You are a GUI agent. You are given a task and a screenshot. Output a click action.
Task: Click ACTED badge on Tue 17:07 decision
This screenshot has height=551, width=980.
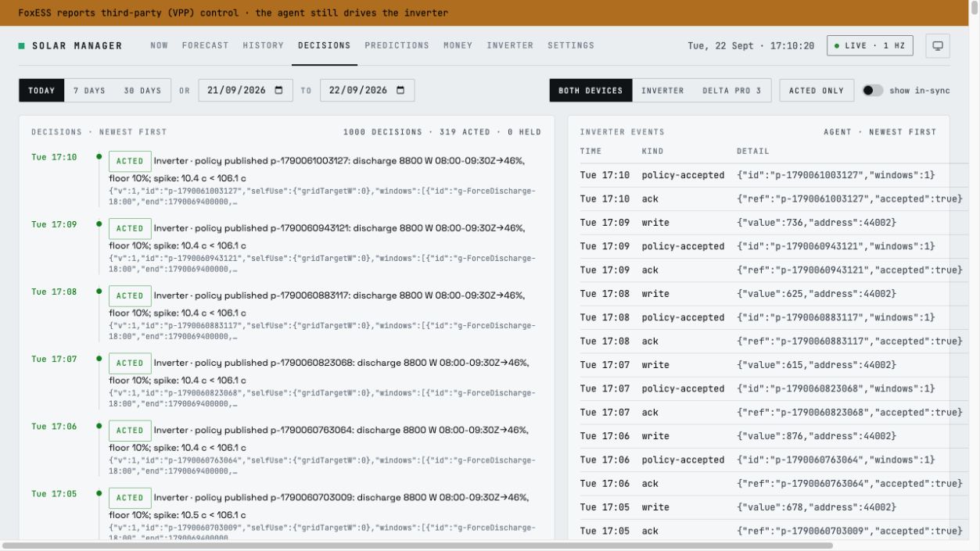coord(130,363)
